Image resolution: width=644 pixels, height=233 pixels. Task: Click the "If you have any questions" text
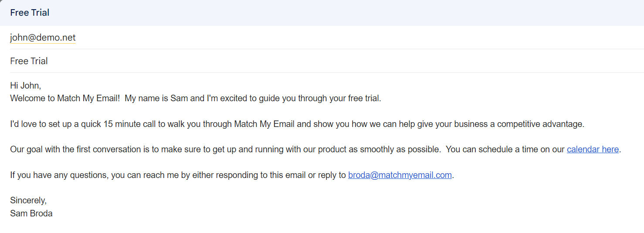(58, 175)
